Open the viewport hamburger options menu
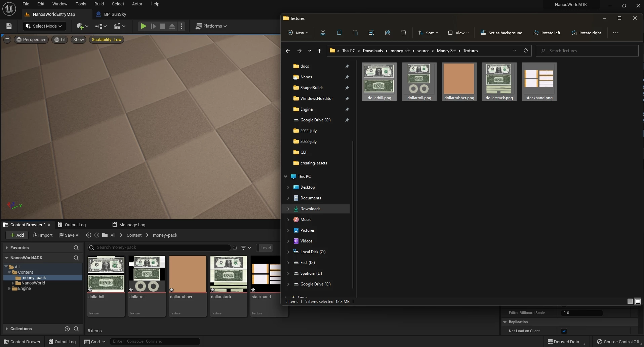 click(x=7, y=40)
